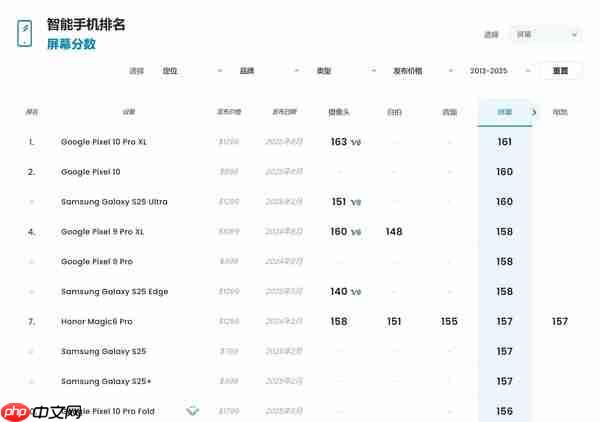
Task: Click camera score 158 in Honor Magic6 Pro row
Action: point(339,321)
